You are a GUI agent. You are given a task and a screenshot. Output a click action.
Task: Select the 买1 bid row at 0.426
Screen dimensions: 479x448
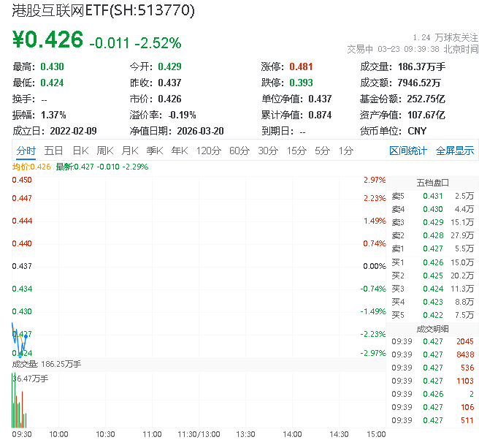(432, 262)
